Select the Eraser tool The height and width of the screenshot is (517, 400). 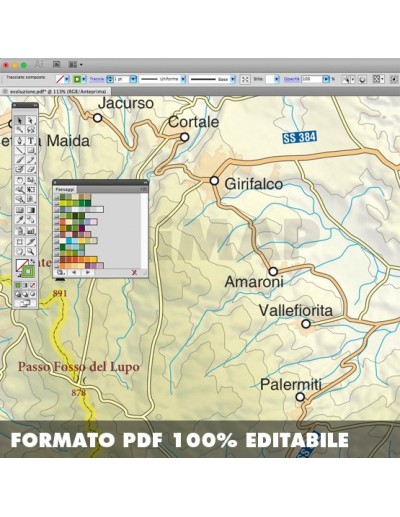click(31, 169)
